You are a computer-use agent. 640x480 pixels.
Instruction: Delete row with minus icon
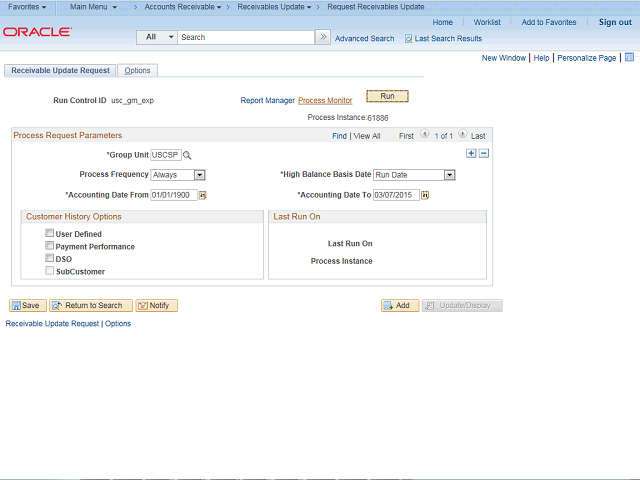[x=484, y=153]
